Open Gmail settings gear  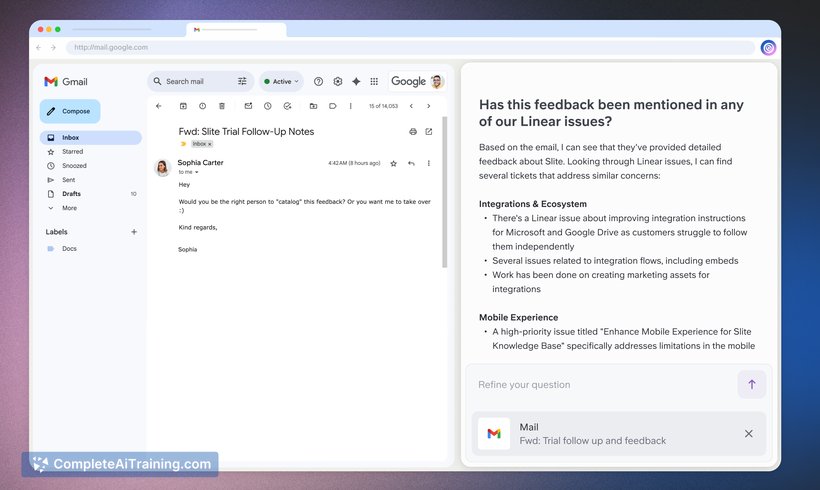point(338,82)
